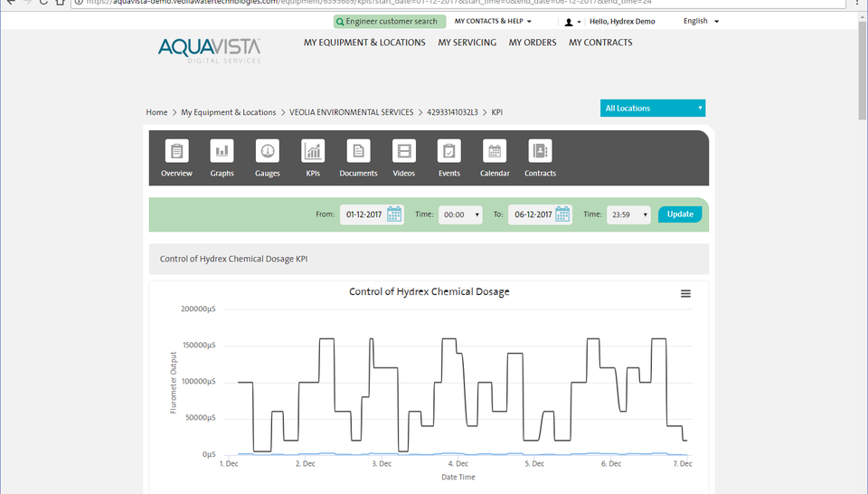This screenshot has width=868, height=494.
Task: Click the browser reload icon
Action: pos(43,2)
